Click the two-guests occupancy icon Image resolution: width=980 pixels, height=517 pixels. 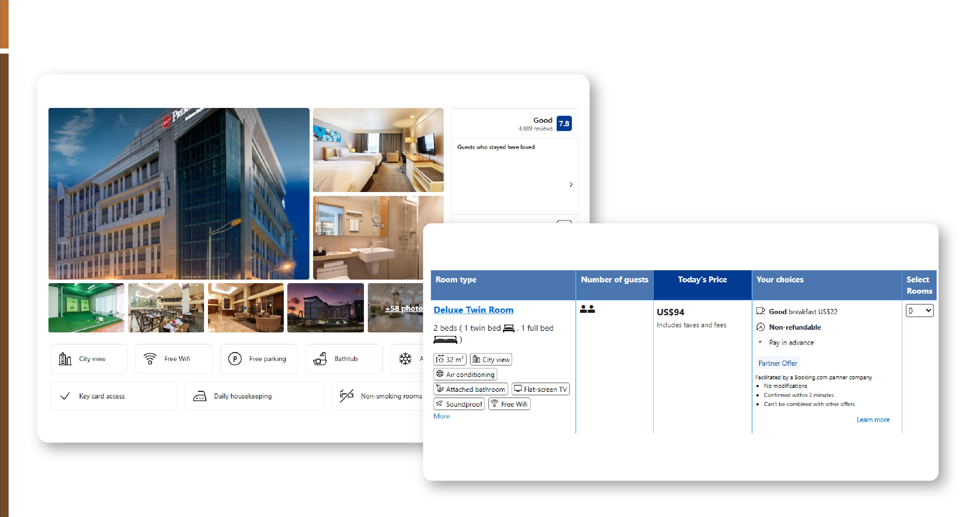[587, 309]
